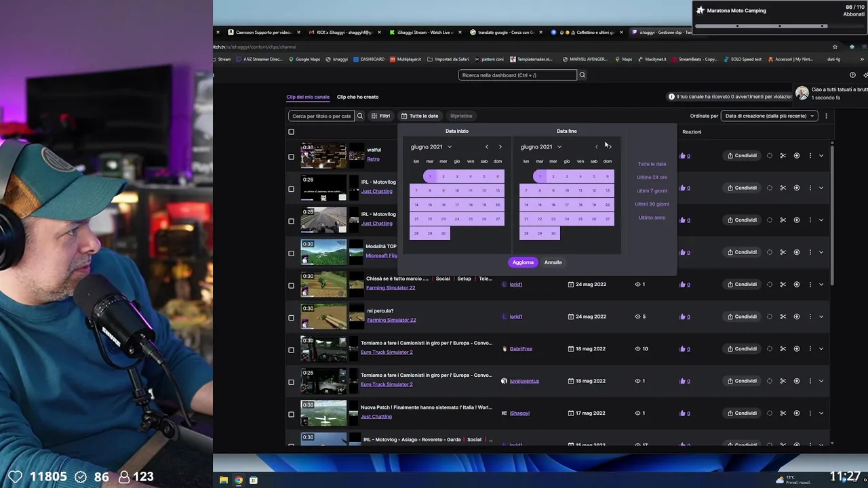Image resolution: width=868 pixels, height=488 pixels.
Task: Choose the Ultimi 30 giorni preset
Action: pos(652,204)
